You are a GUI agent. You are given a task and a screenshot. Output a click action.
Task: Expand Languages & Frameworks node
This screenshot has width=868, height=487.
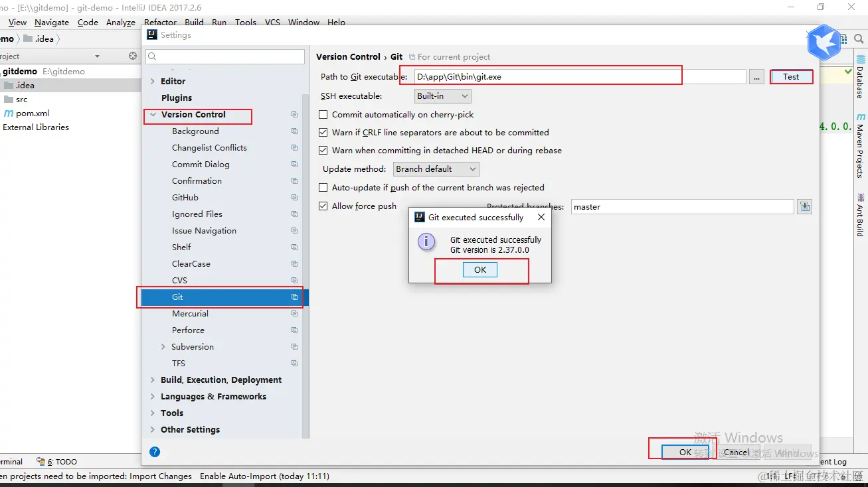pyautogui.click(x=153, y=397)
